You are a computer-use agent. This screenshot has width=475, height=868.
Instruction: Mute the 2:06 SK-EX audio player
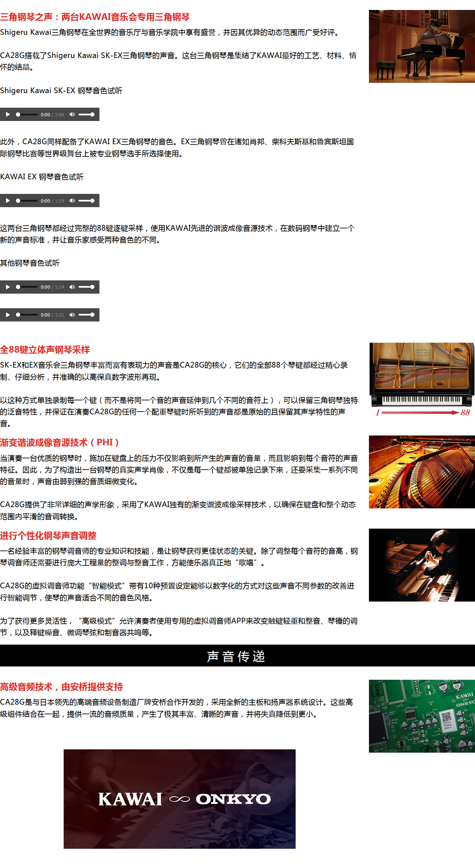pyautogui.click(x=72, y=115)
